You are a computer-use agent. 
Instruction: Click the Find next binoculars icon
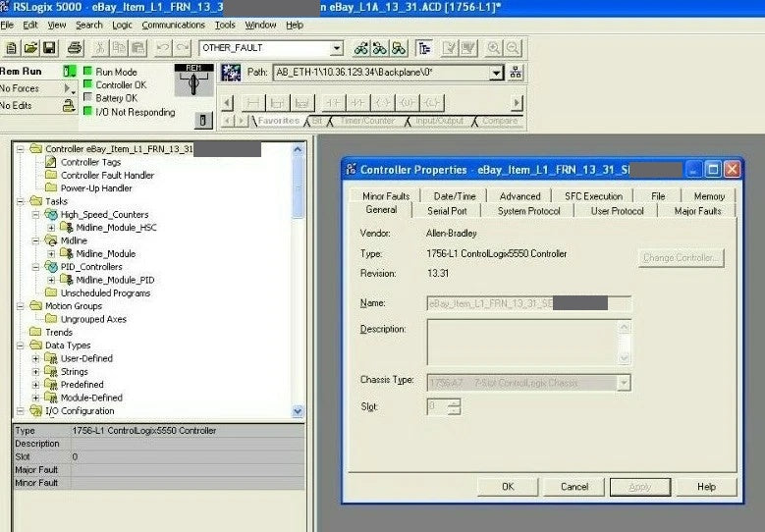click(380, 48)
